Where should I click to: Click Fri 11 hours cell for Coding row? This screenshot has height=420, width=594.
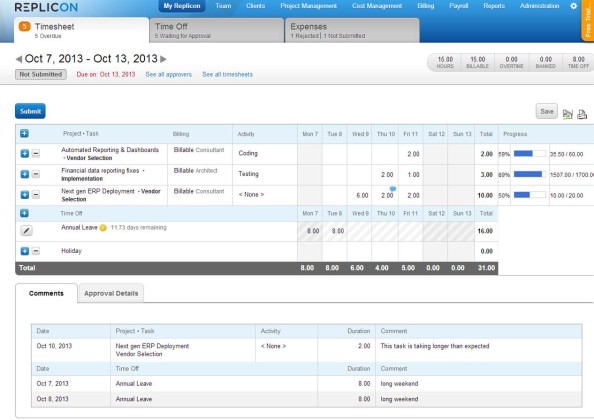410,154
